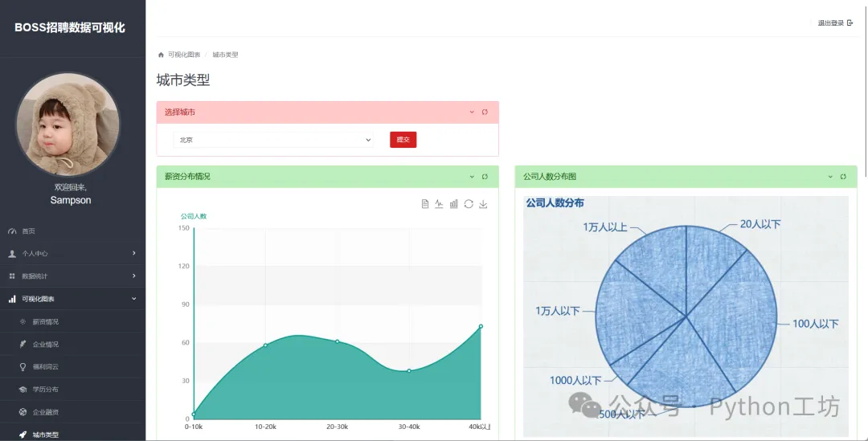Click the BOSS招聘数据可视化 site title

(x=70, y=27)
